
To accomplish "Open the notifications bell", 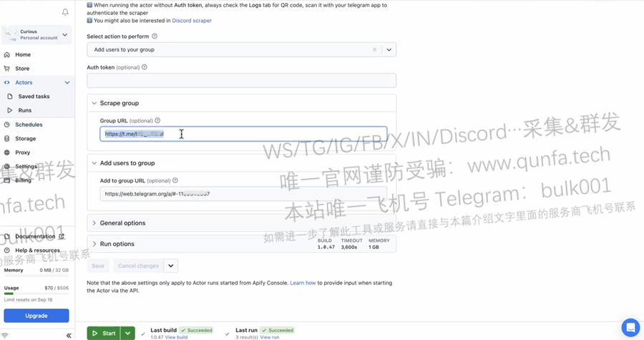I will [65, 12].
